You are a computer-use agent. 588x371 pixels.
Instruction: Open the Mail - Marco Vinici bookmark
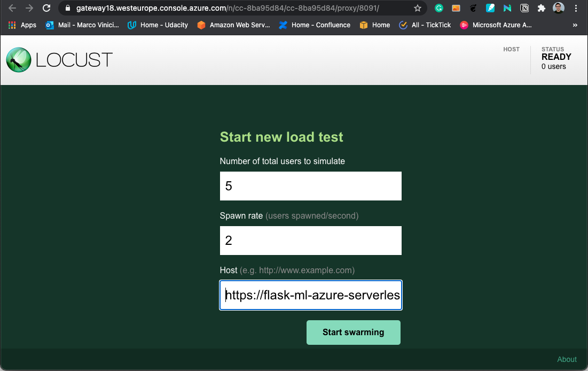coord(82,25)
